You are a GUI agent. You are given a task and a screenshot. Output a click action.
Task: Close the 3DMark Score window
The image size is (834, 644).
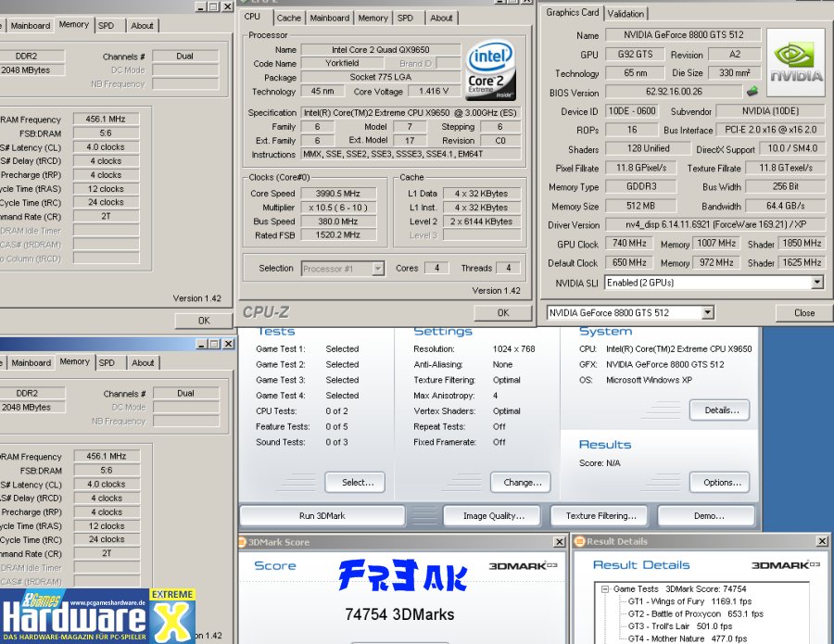pos(559,542)
